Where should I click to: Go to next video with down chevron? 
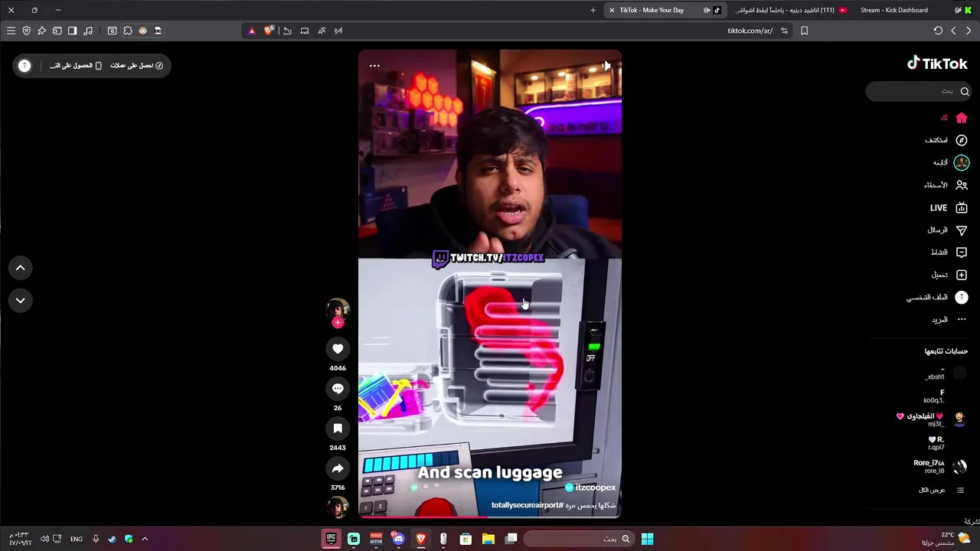[21, 300]
